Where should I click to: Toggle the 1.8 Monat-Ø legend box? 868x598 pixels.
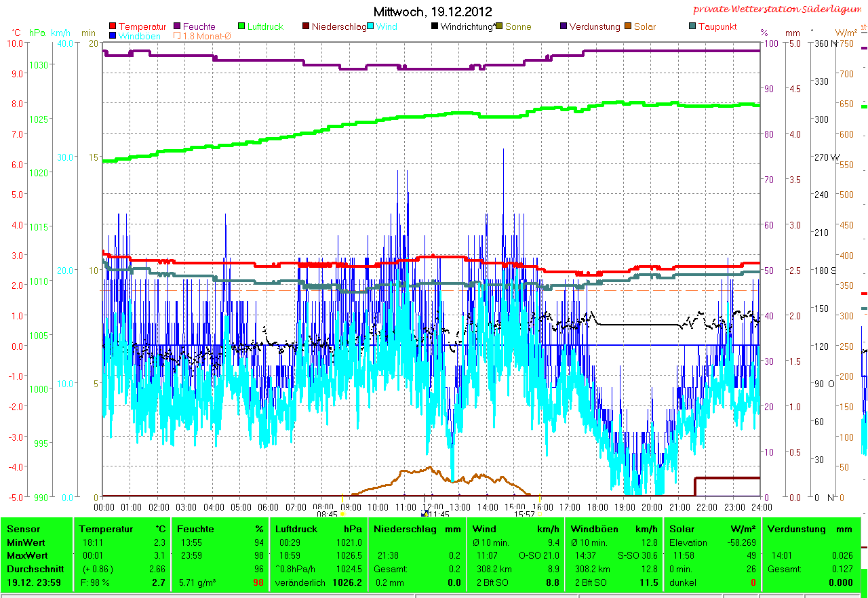tap(178, 36)
